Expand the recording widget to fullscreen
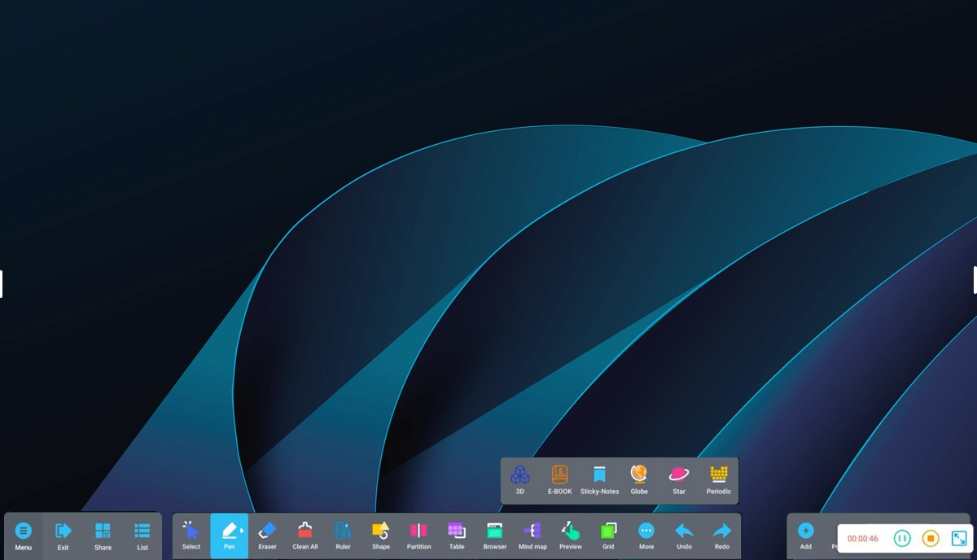The width and height of the screenshot is (977, 560). pyautogui.click(x=958, y=538)
